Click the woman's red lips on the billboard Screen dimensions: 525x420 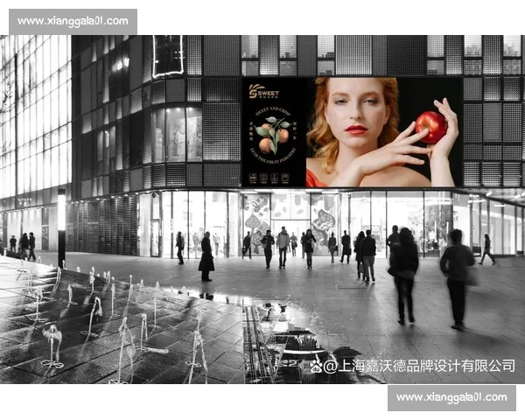(355, 129)
